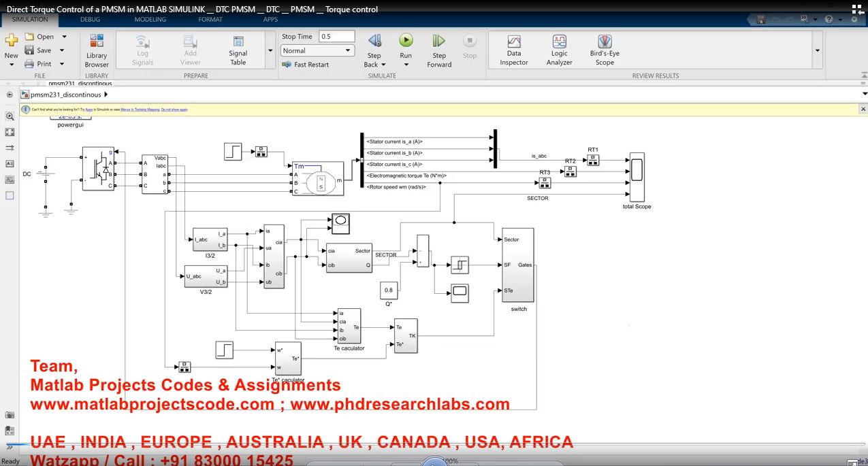The image size is (868, 466).
Task: Select the relay hysteresis block
Action: point(460,265)
